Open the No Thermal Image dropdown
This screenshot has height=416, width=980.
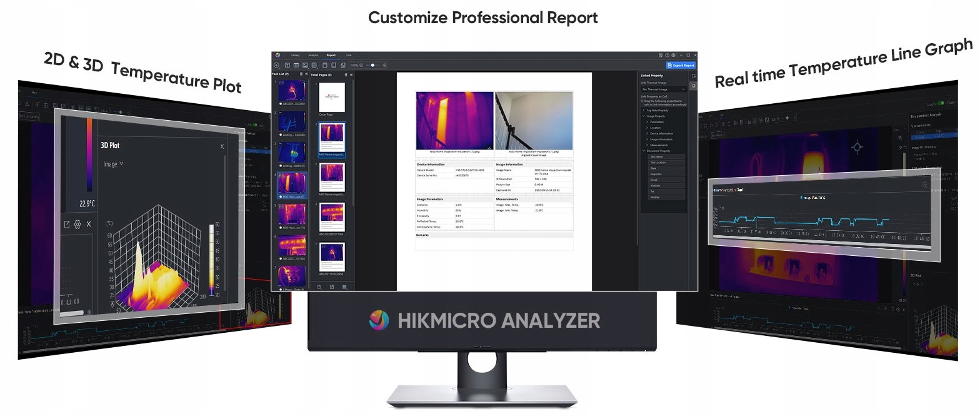coord(664,89)
